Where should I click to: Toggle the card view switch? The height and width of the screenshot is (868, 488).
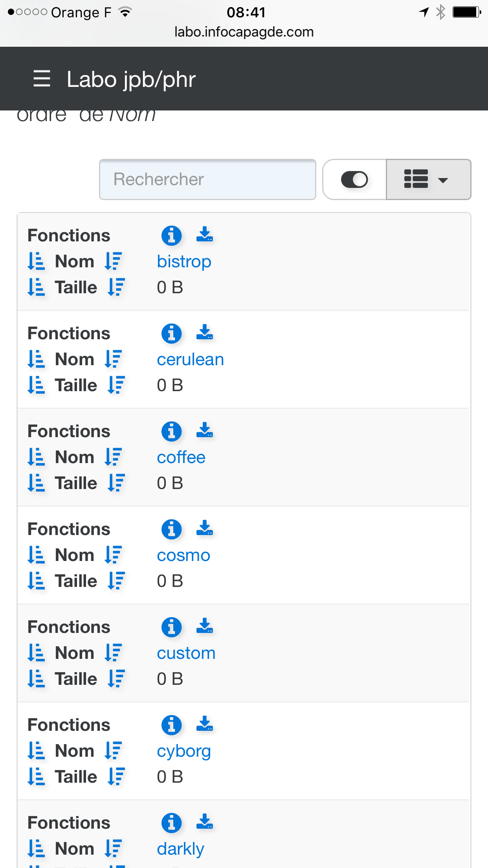(354, 180)
